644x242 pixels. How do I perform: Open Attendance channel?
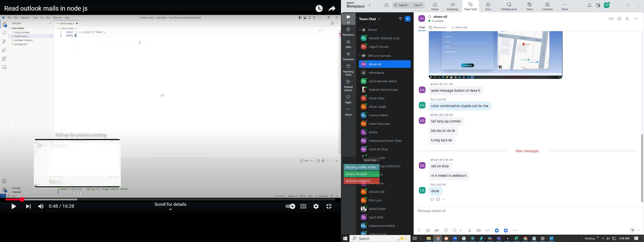point(385,73)
